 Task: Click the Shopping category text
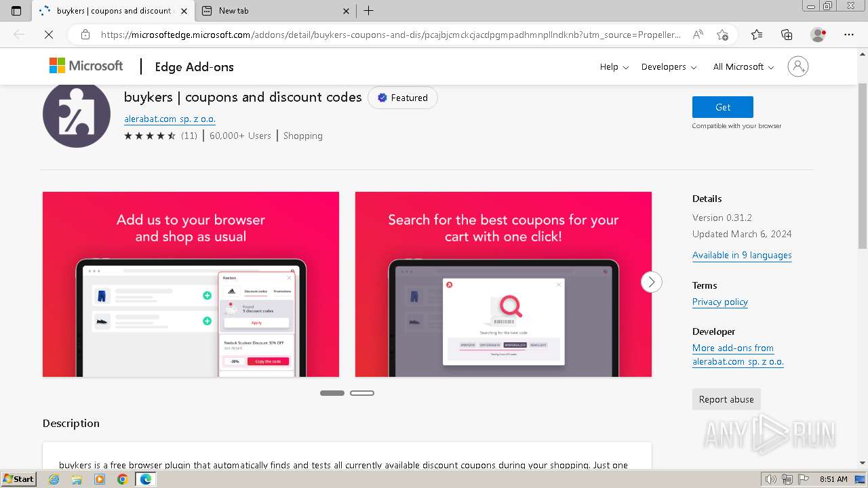click(x=303, y=136)
